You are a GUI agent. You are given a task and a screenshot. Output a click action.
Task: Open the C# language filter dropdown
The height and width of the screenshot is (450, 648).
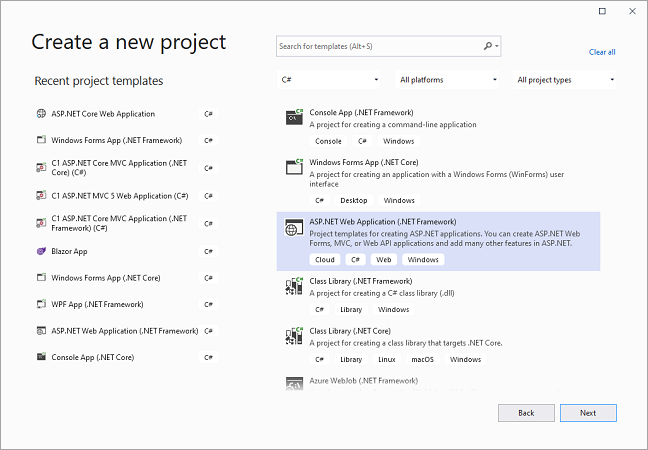coord(329,80)
